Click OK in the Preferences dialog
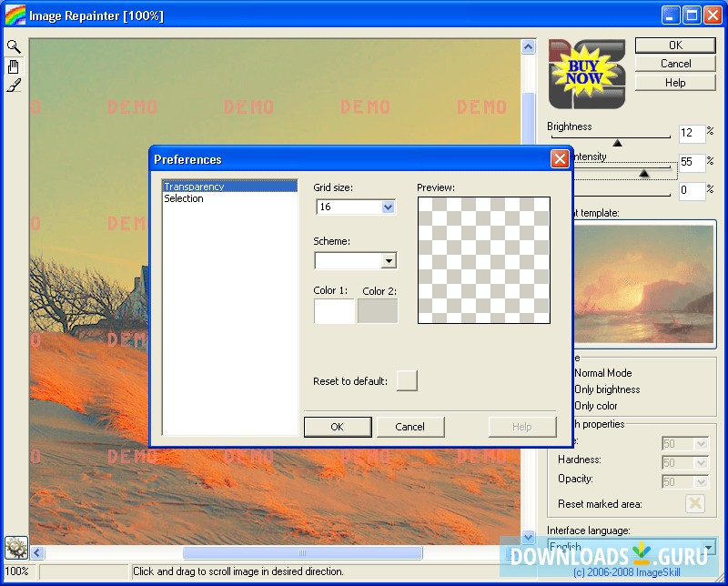 tap(338, 427)
